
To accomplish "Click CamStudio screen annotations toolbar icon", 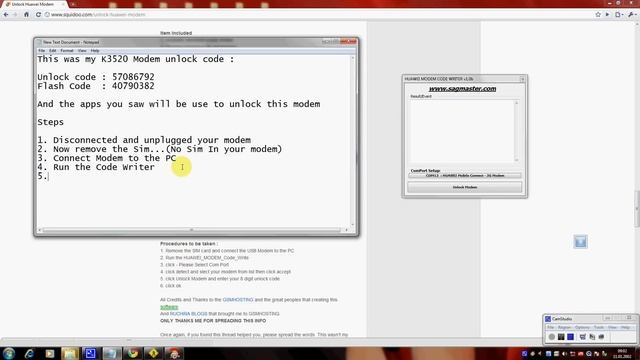I will coord(592,337).
